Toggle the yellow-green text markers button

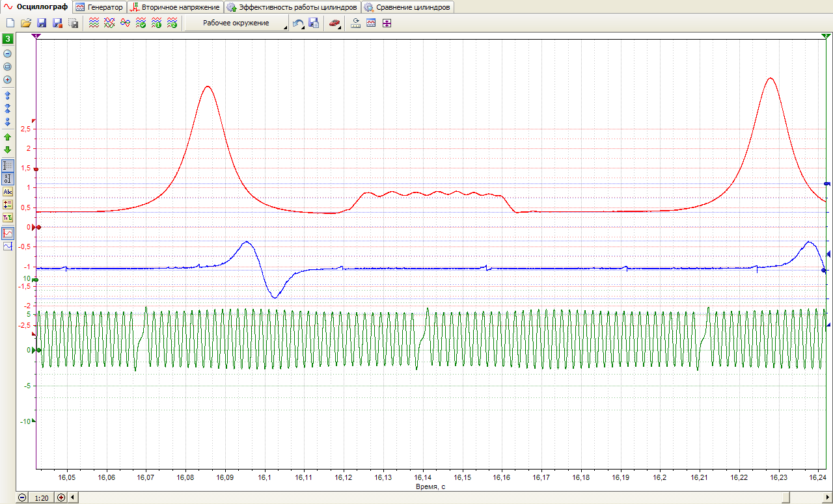pos(8,218)
